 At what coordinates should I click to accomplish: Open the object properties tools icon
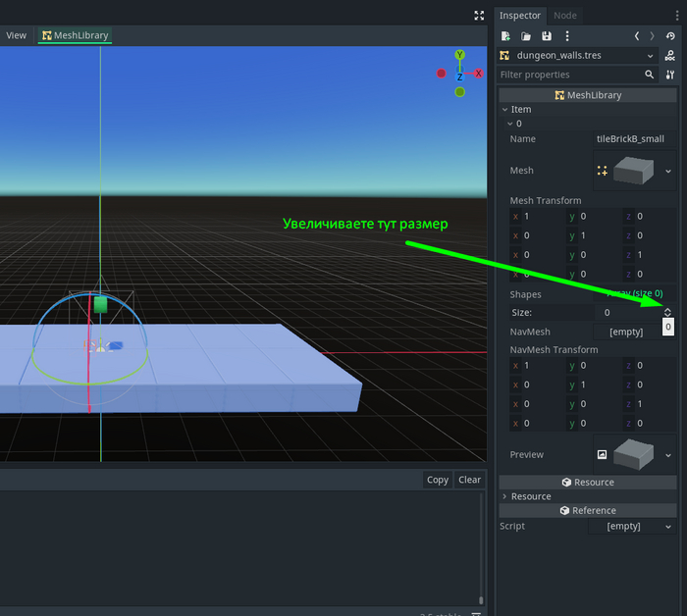click(670, 75)
